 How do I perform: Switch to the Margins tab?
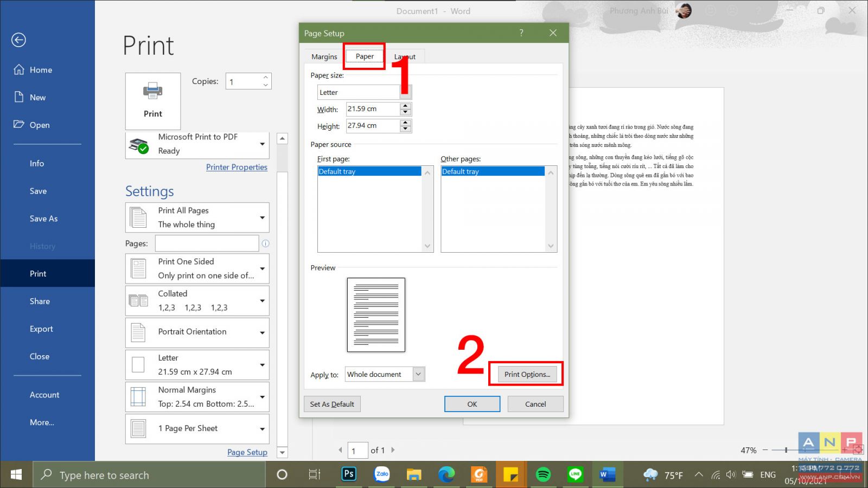click(x=324, y=56)
